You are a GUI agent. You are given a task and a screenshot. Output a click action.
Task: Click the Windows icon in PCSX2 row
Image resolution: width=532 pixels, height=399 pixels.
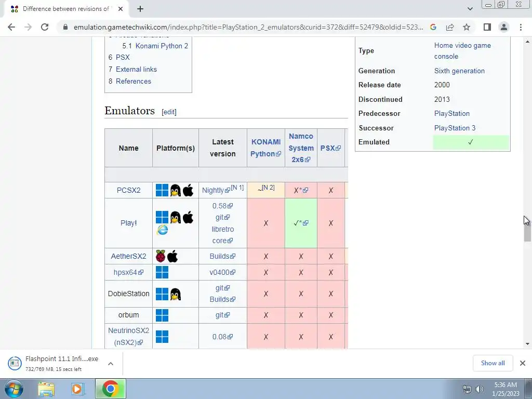pyautogui.click(x=162, y=190)
